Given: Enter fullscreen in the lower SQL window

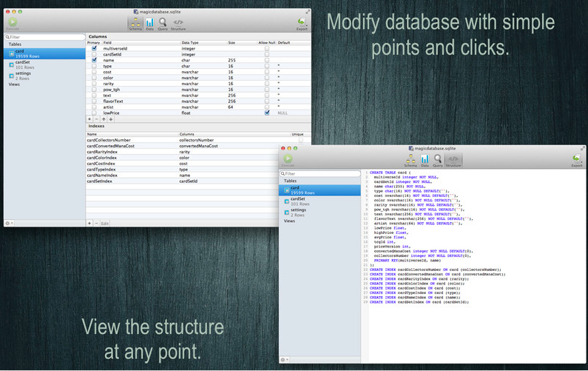Looking at the screenshot, I should pyautogui.click(x=582, y=148).
